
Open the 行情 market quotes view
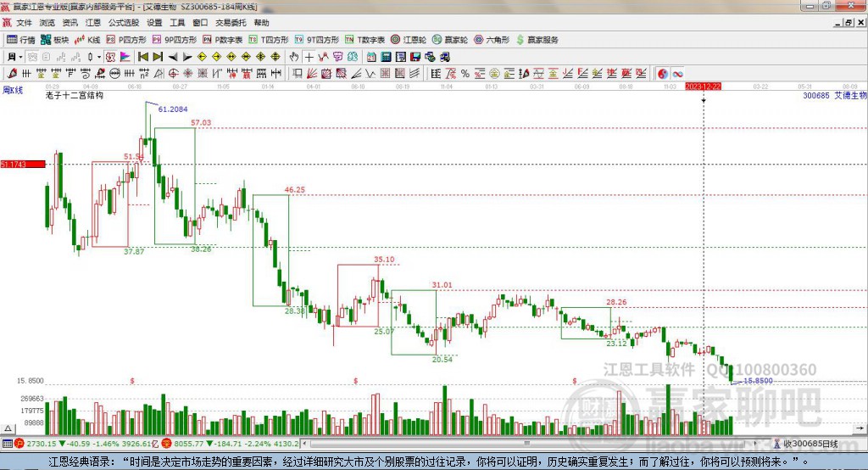point(20,40)
